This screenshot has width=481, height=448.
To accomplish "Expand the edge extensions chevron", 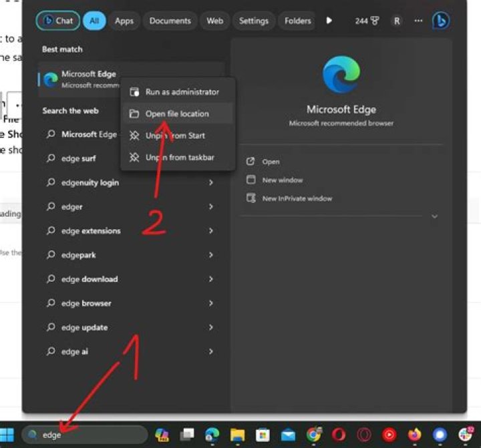I will [211, 230].
